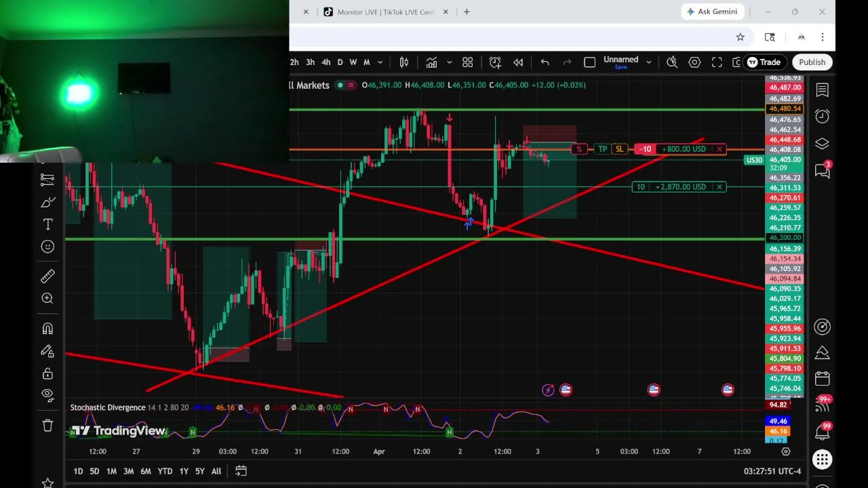Select the Measure ruler tool
The width and height of the screenshot is (868, 488).
tap(47, 276)
